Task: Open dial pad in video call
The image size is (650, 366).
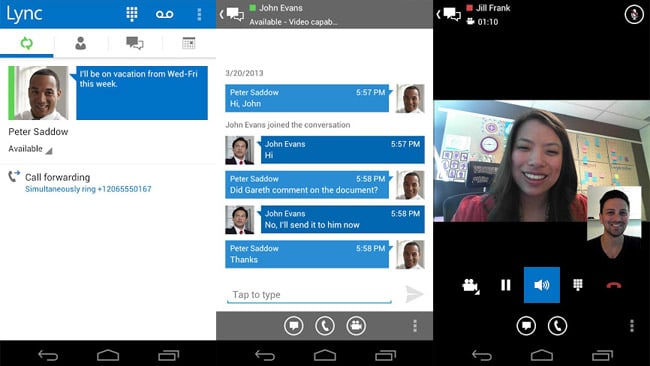Action: pyautogui.click(x=578, y=285)
